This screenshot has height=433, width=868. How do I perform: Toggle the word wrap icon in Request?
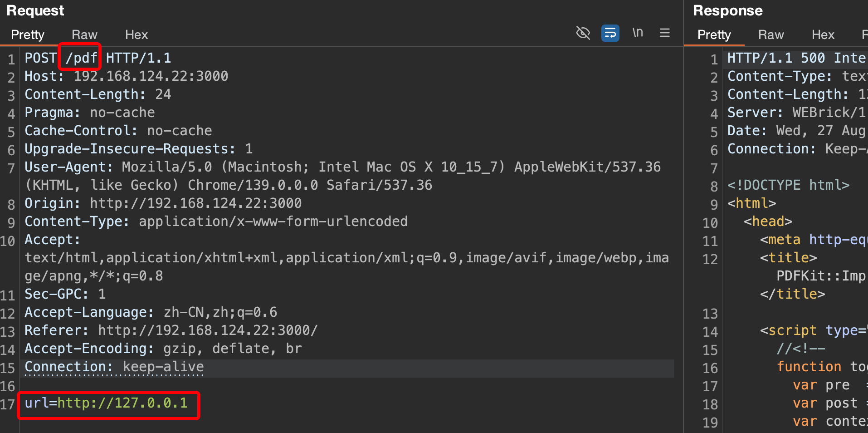point(610,33)
